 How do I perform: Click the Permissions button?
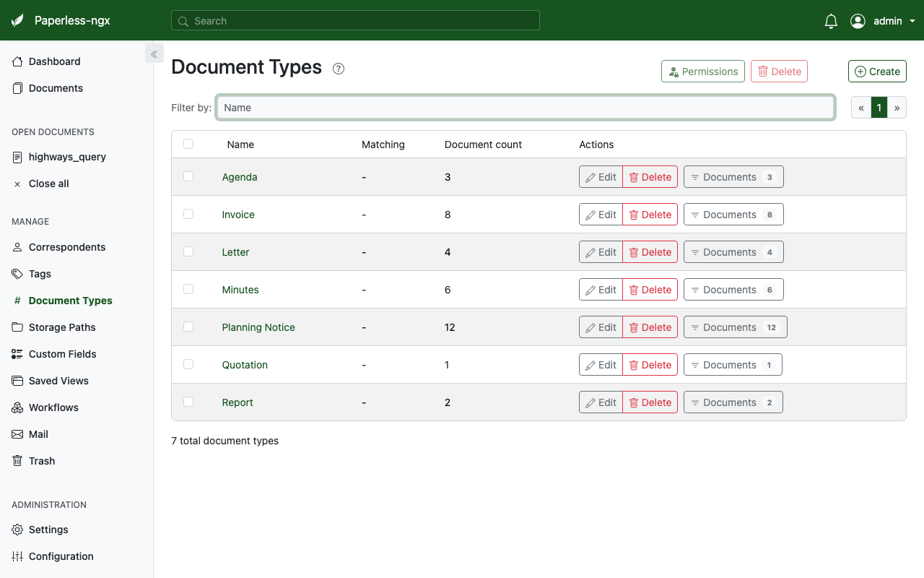pyautogui.click(x=703, y=71)
